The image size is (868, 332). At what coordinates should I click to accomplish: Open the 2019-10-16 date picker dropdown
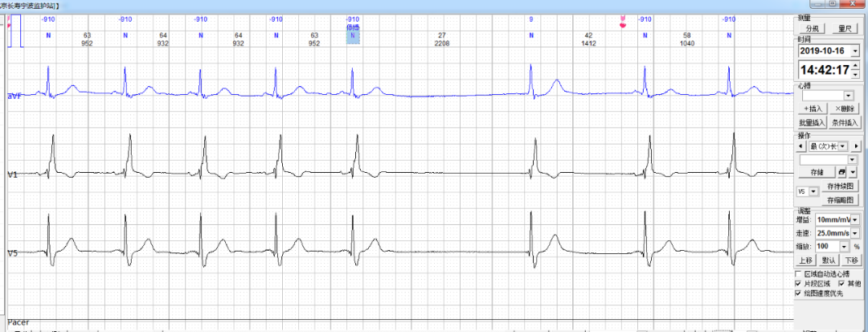856,51
